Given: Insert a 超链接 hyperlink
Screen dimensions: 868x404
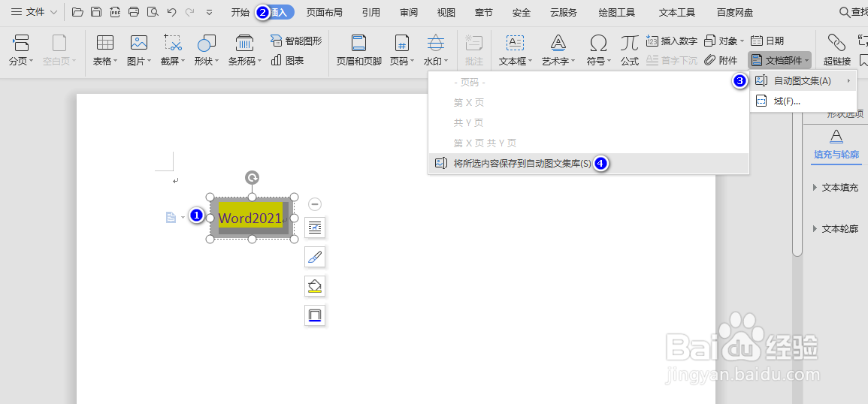Looking at the screenshot, I should (x=837, y=50).
